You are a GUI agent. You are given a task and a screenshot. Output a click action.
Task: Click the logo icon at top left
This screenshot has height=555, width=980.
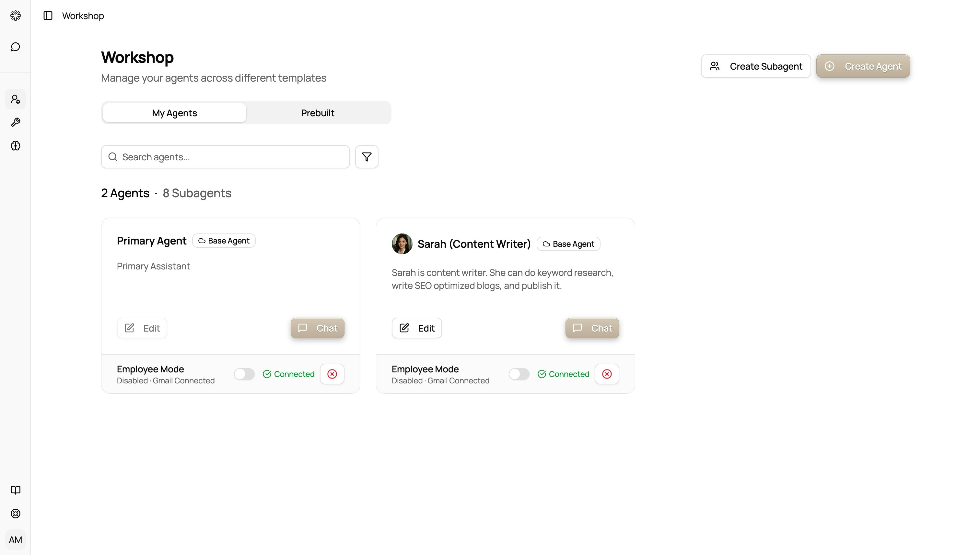pos(15,16)
